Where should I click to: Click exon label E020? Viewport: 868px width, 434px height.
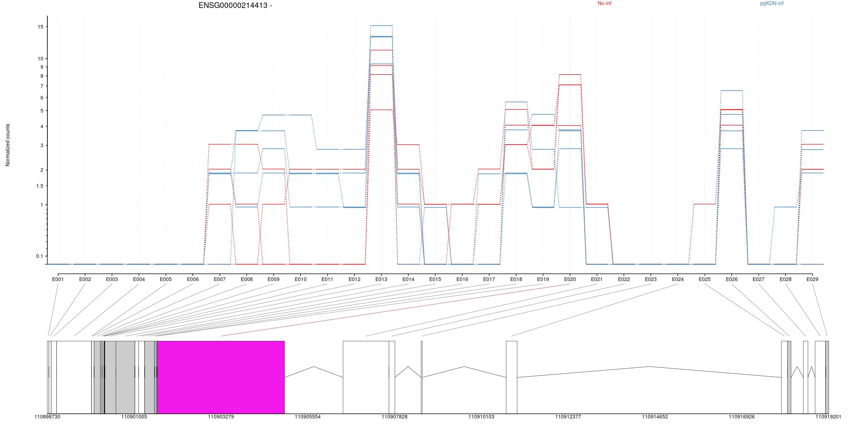570,279
